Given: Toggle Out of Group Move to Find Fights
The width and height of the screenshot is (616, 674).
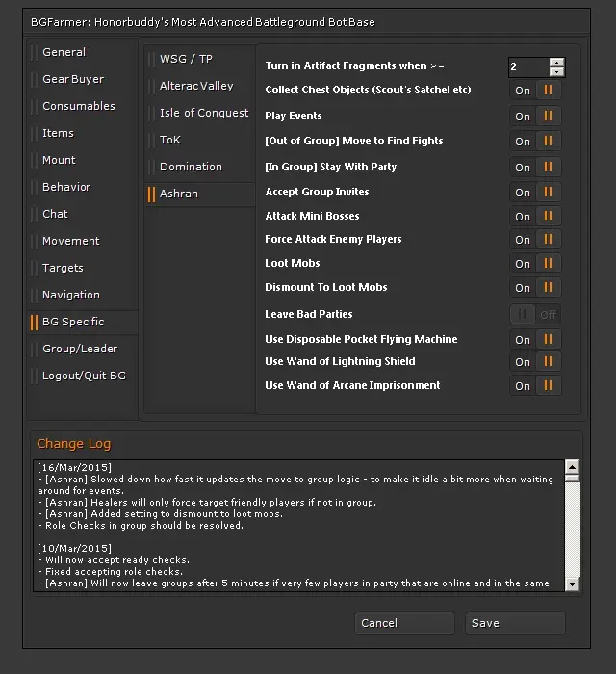Looking at the screenshot, I should [x=535, y=141].
